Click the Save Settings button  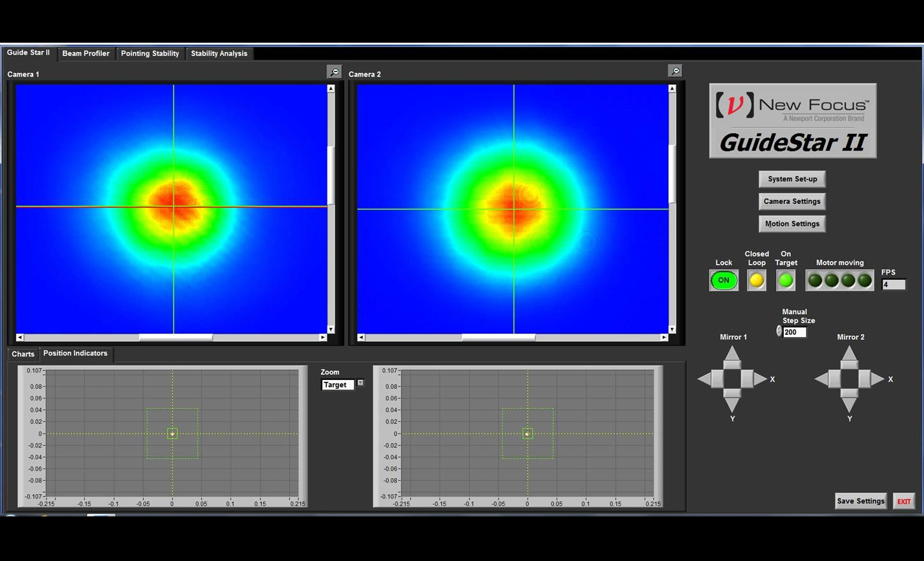point(860,501)
